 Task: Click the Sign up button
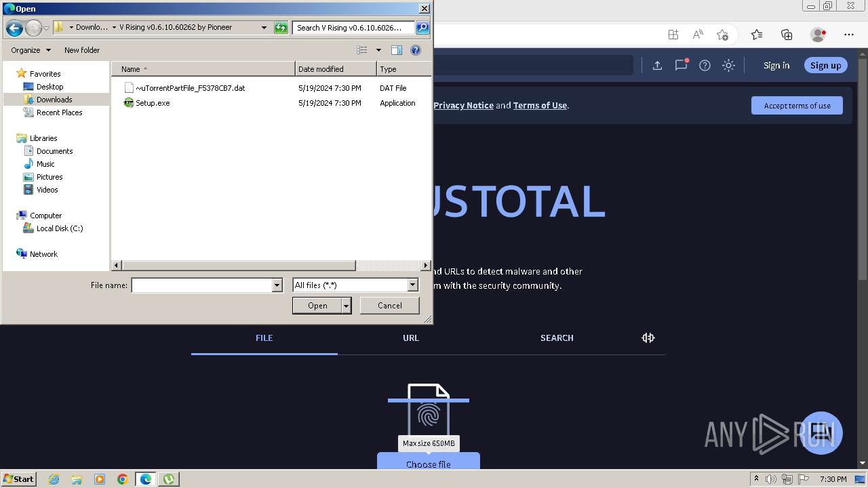(x=825, y=65)
